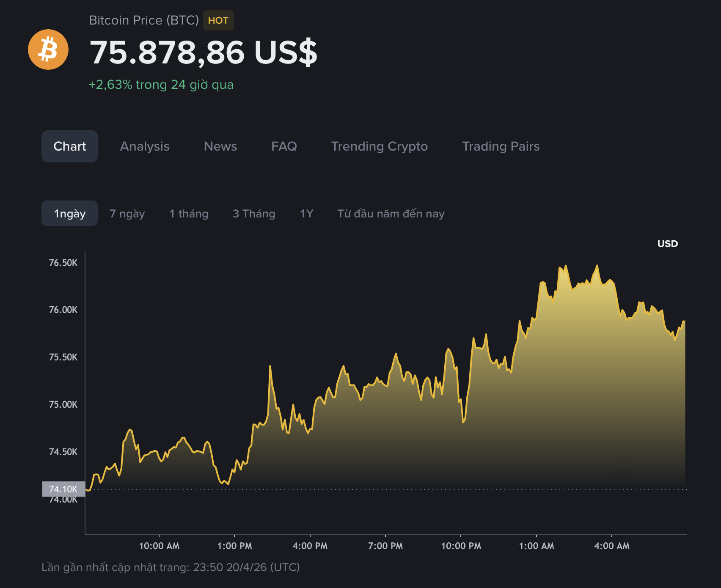Select the 1Y time range

tap(306, 214)
